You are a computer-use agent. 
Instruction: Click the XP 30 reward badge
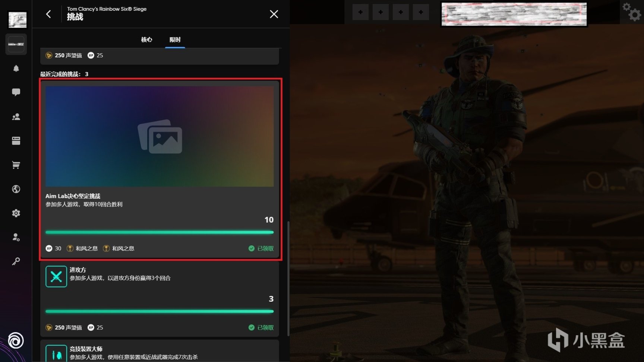(53, 248)
